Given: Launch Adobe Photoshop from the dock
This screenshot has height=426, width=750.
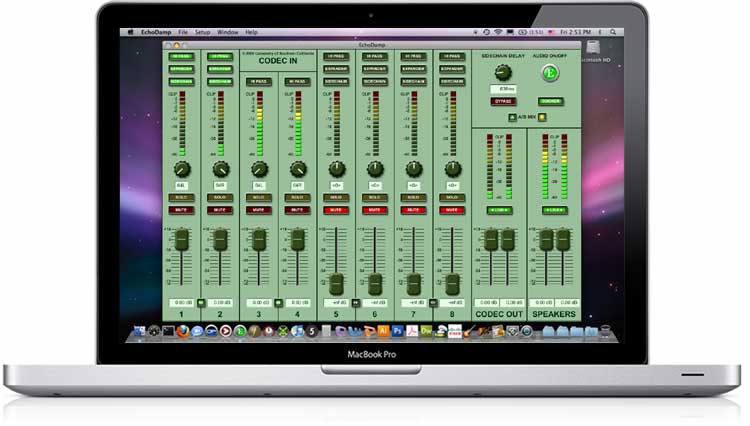Looking at the screenshot, I should pos(397,331).
